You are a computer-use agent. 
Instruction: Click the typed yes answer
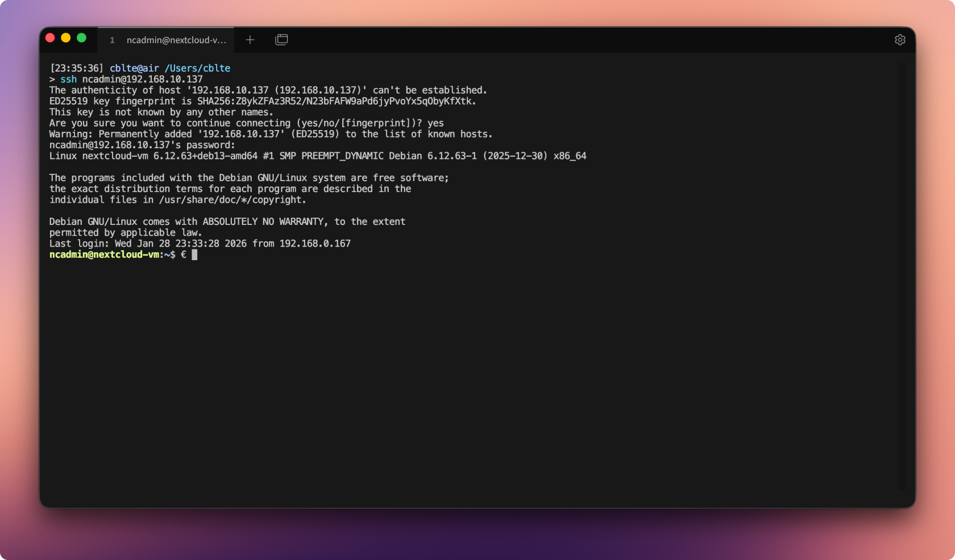[x=435, y=123]
